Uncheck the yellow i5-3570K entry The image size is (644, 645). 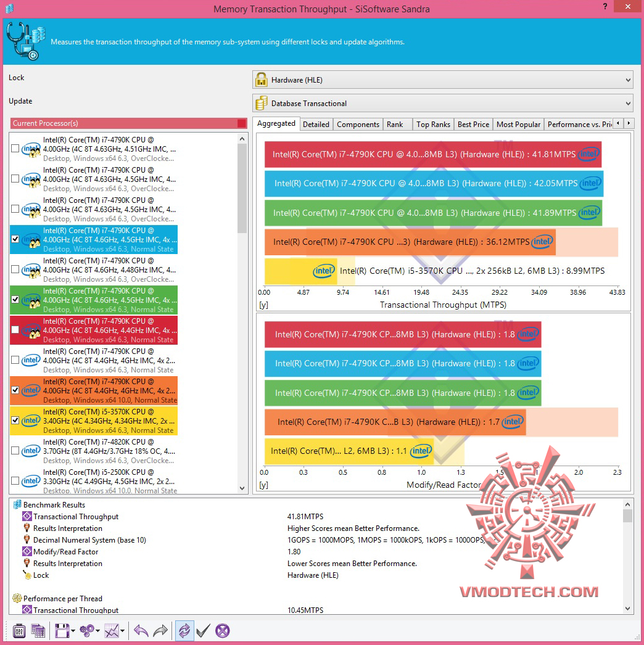point(15,421)
